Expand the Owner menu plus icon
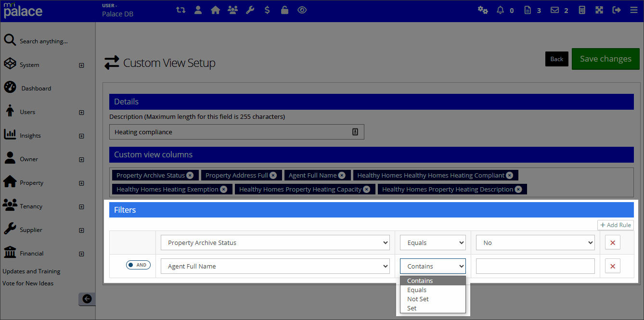 point(81,160)
